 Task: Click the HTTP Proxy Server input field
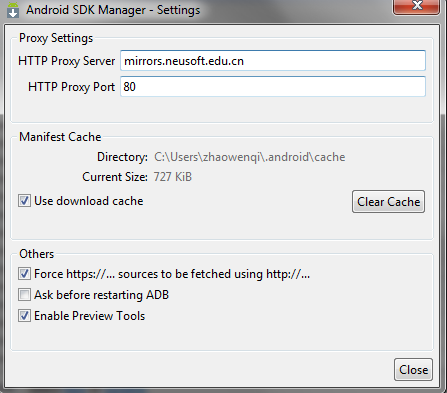click(x=273, y=61)
